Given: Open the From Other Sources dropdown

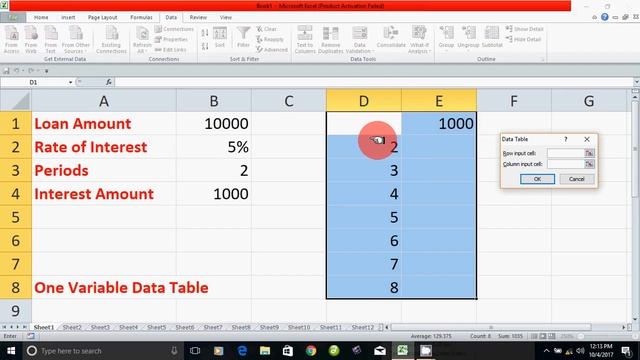Looking at the screenshot, I should [x=76, y=39].
